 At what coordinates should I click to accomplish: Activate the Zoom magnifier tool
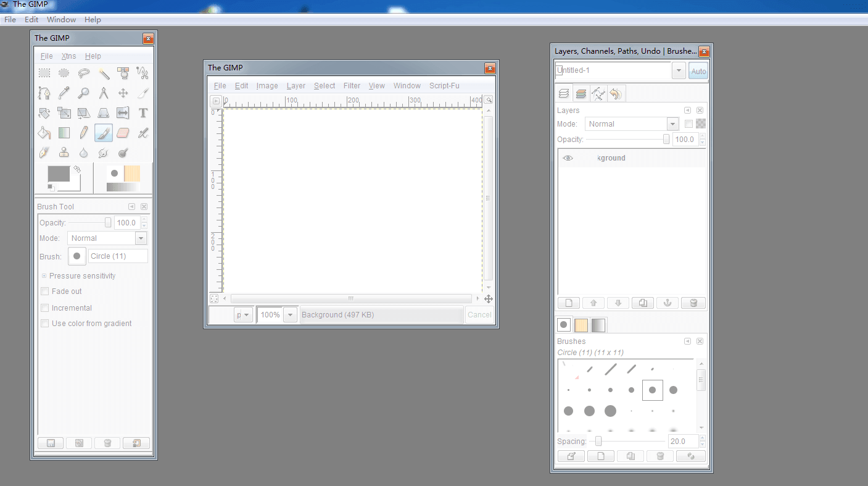point(83,93)
